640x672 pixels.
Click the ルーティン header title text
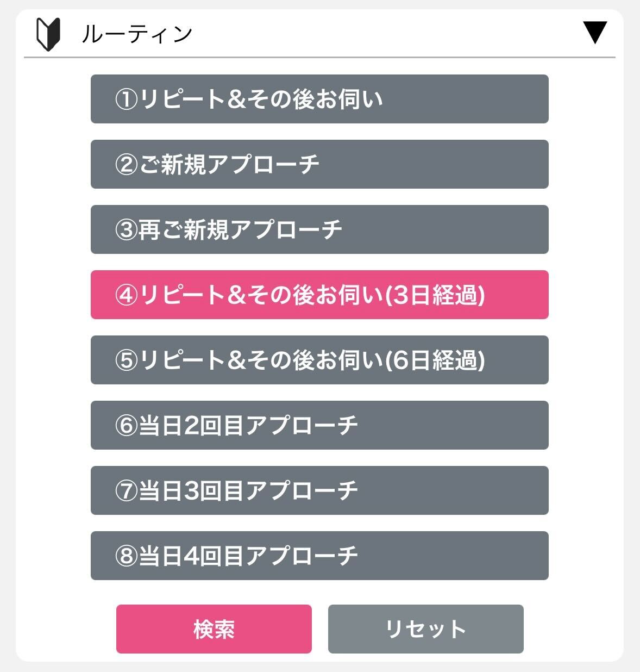(137, 34)
